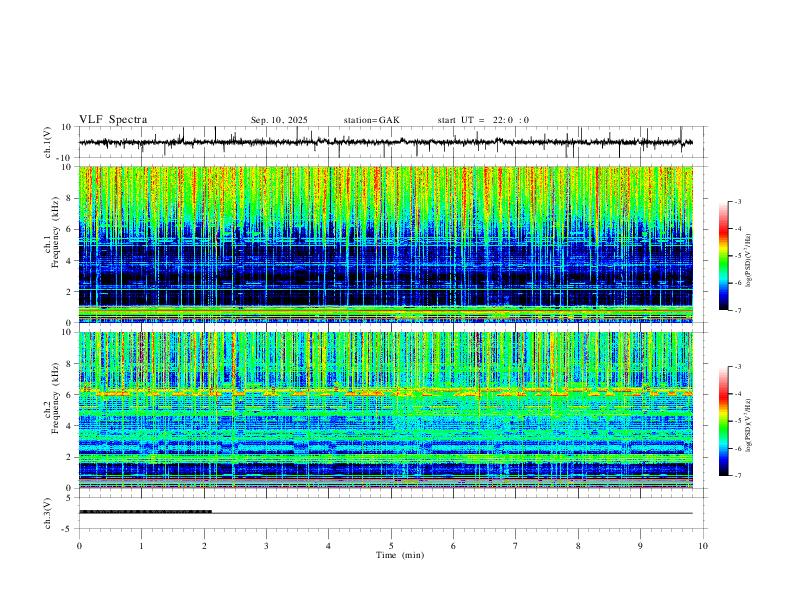Click the "-3" label on ch.1 colorbar
The height and width of the screenshot is (612, 792).
point(737,202)
